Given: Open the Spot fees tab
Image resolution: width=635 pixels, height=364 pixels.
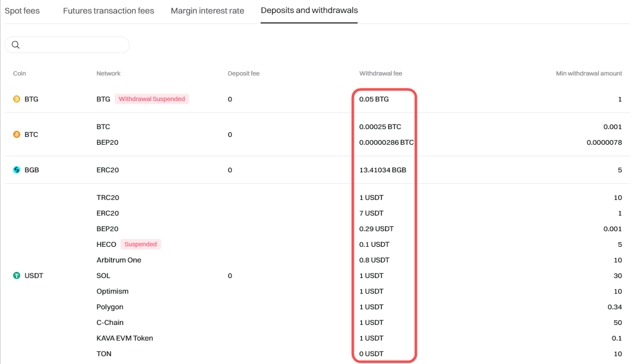Looking at the screenshot, I should 22,10.
